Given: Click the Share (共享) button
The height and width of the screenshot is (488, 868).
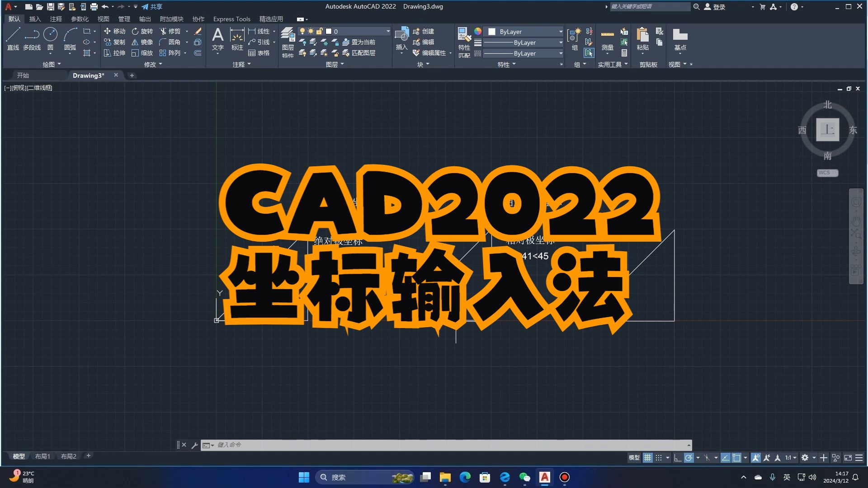Looking at the screenshot, I should pos(152,7).
